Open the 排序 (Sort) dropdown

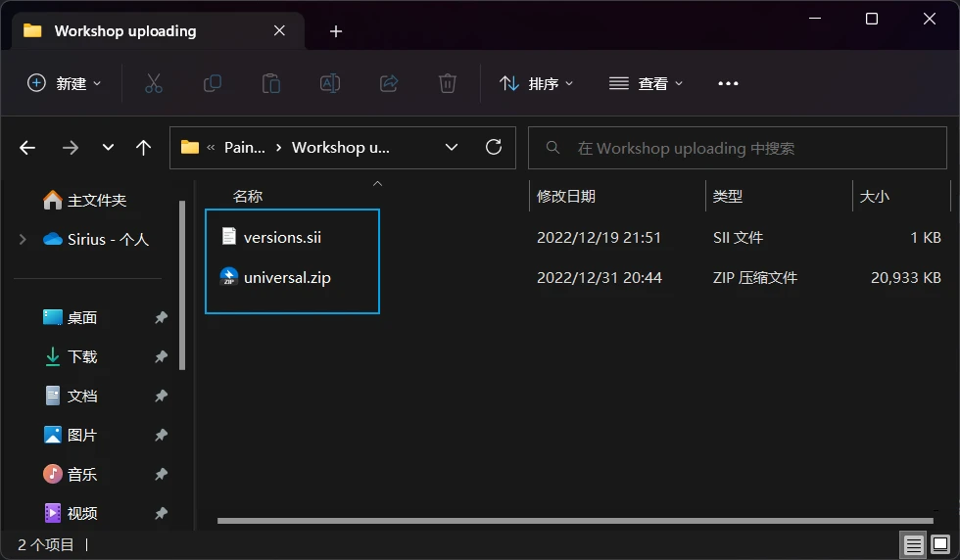pyautogui.click(x=537, y=83)
